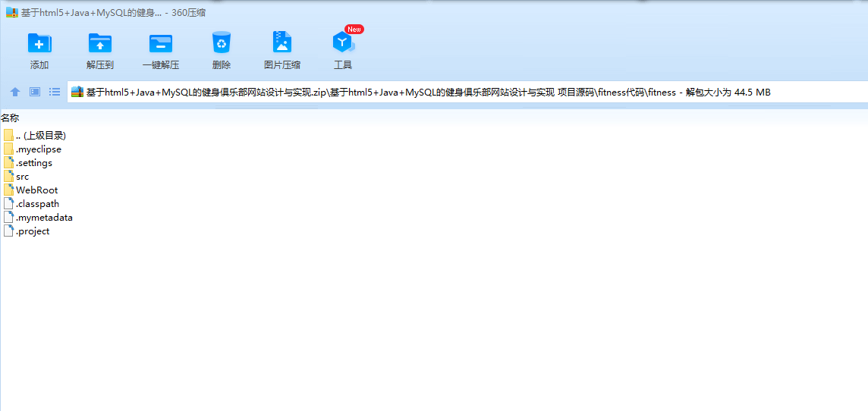Click the 360压缩 app icon in title bar
The height and width of the screenshot is (411, 868).
click(11, 13)
